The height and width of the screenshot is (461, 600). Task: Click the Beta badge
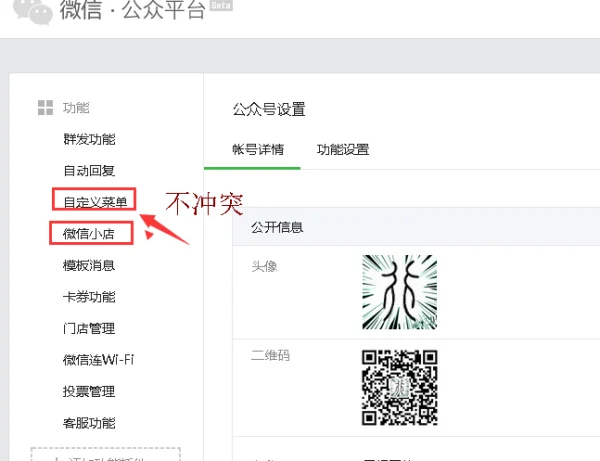pyautogui.click(x=221, y=5)
